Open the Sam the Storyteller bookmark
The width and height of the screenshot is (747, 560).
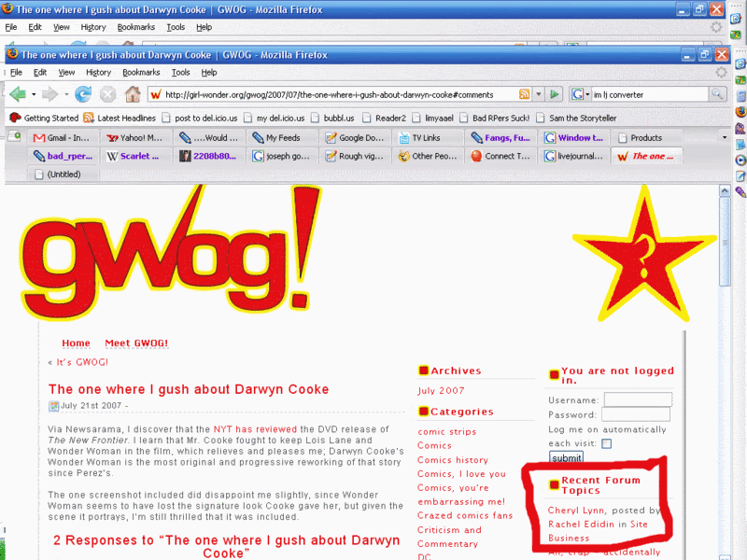pyautogui.click(x=577, y=118)
